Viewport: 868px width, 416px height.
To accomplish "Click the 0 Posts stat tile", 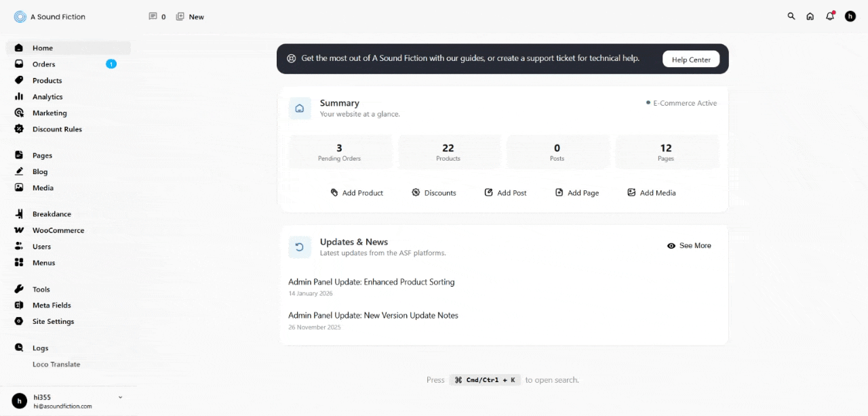I will [557, 152].
